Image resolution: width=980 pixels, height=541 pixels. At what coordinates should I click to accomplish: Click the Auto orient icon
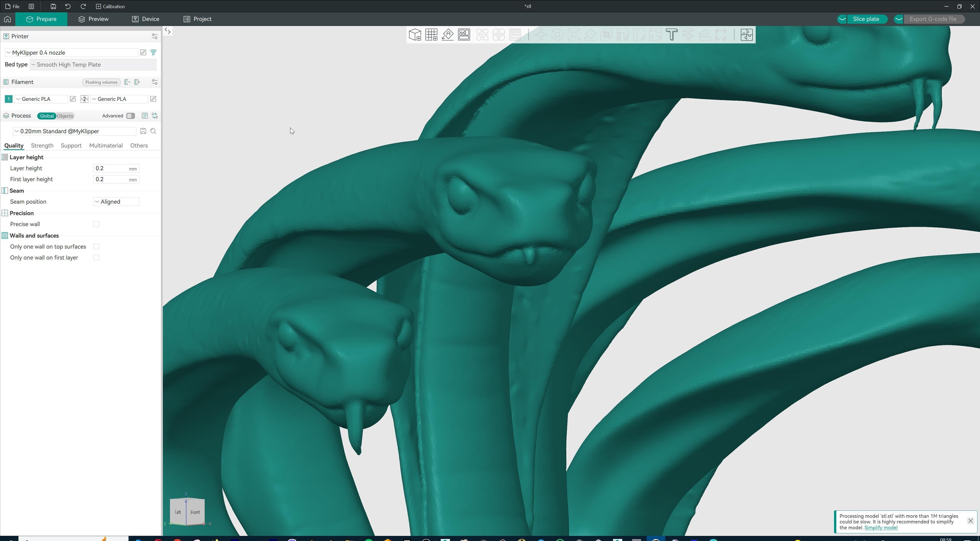(447, 35)
